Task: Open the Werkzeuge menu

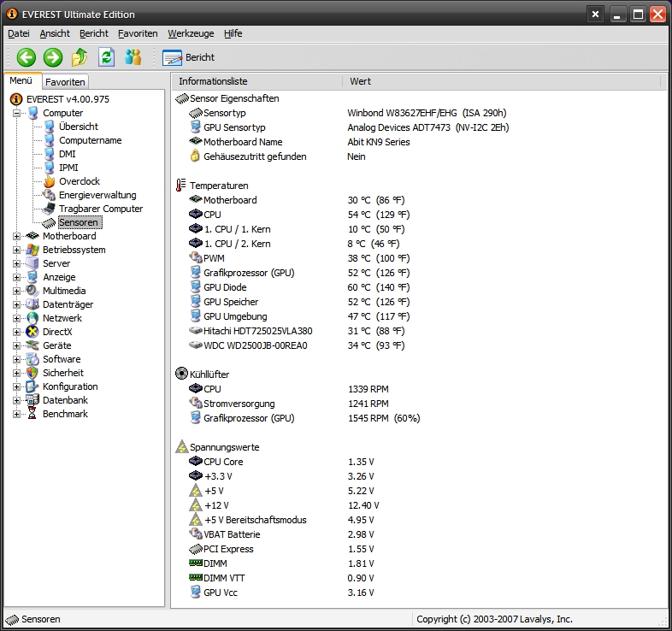Action: point(191,33)
